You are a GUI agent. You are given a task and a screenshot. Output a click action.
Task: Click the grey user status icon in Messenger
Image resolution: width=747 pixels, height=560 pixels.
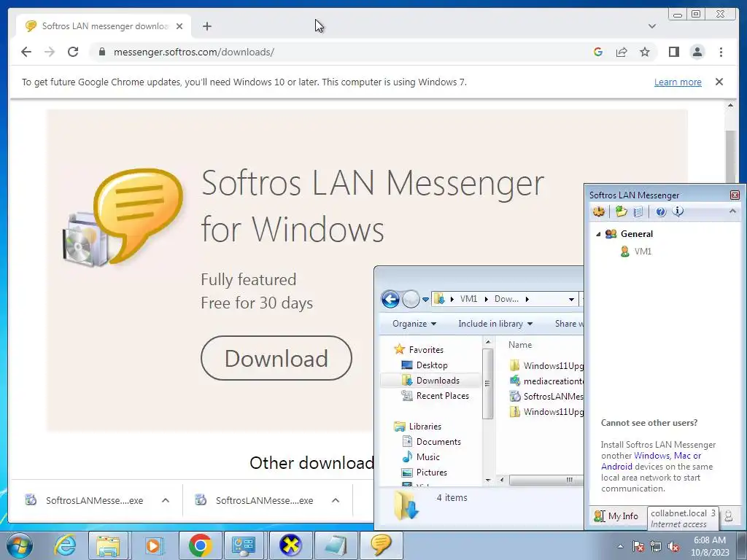point(729,516)
